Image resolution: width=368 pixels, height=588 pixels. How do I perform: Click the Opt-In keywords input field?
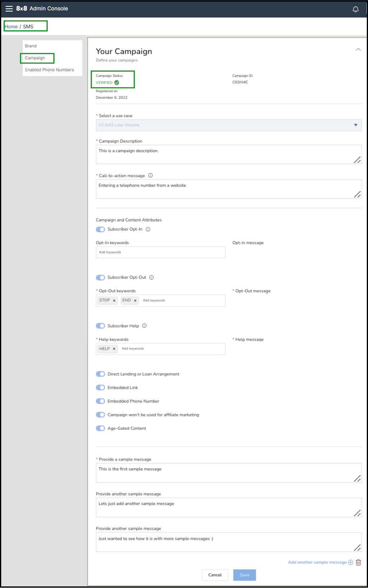point(160,252)
